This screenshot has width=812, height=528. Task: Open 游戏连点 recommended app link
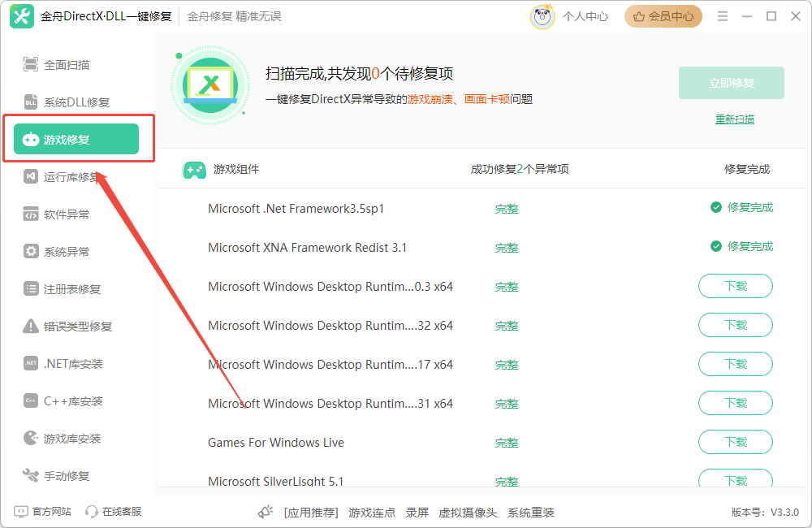372,513
